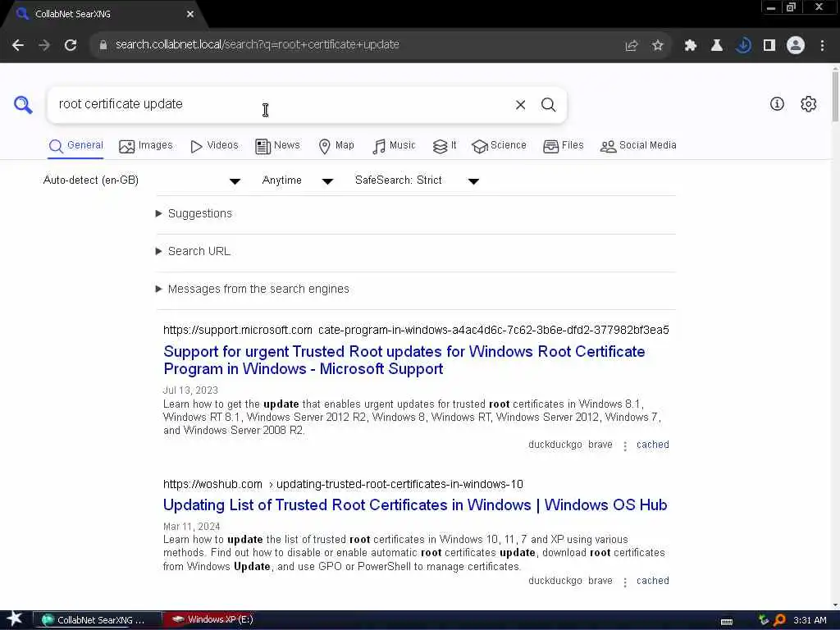Open the About info icon
This screenshot has height=630, width=840.
(777, 104)
